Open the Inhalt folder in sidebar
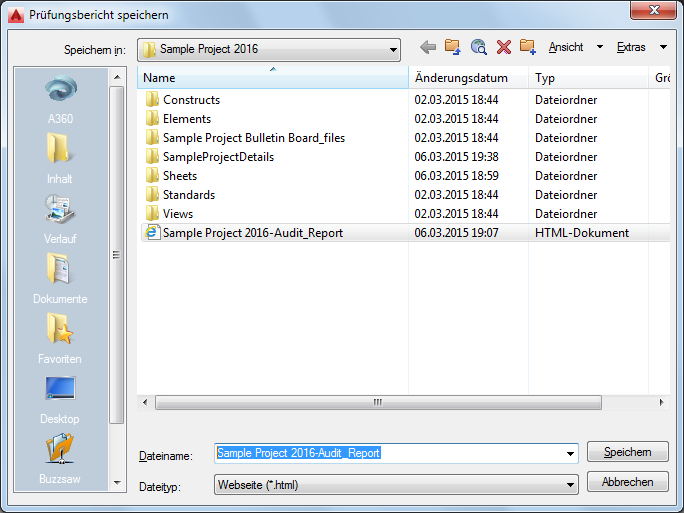This screenshot has width=684, height=513. [x=60, y=159]
